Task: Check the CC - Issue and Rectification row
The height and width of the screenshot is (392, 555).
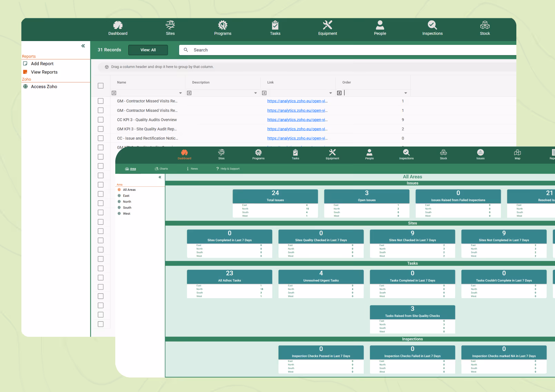Action: [x=100, y=138]
